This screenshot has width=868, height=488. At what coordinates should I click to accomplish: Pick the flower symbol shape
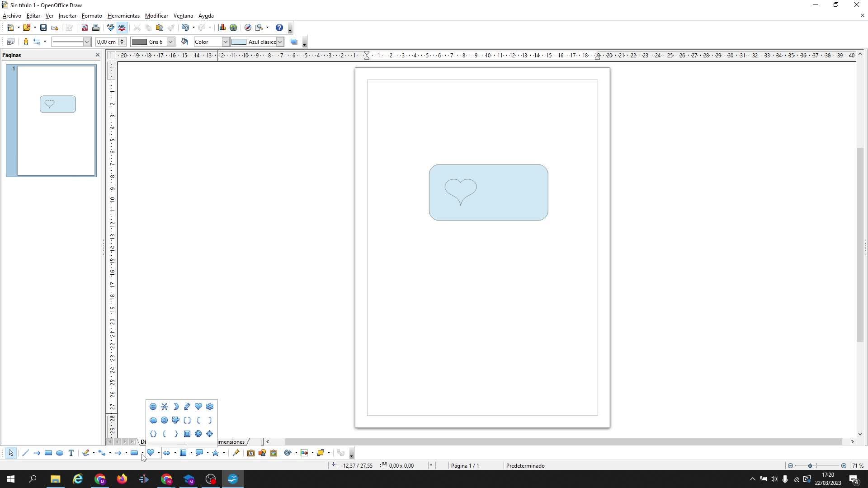pyautogui.click(x=210, y=407)
